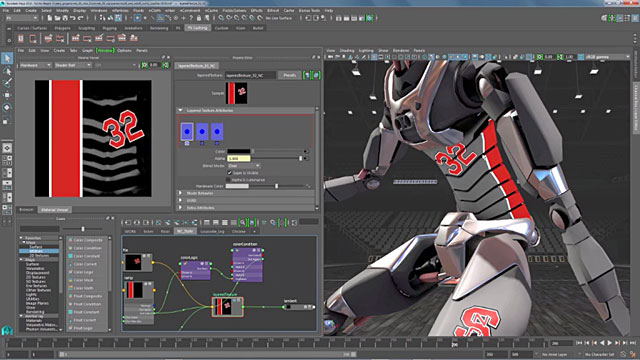Add a new graph tab with plus button
The width and height of the screenshot is (640, 360).
254,231
